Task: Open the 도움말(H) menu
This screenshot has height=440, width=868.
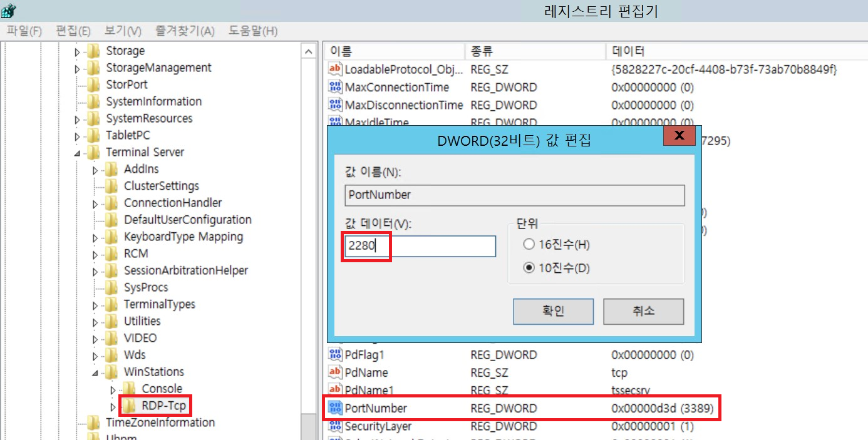Action: click(x=253, y=31)
